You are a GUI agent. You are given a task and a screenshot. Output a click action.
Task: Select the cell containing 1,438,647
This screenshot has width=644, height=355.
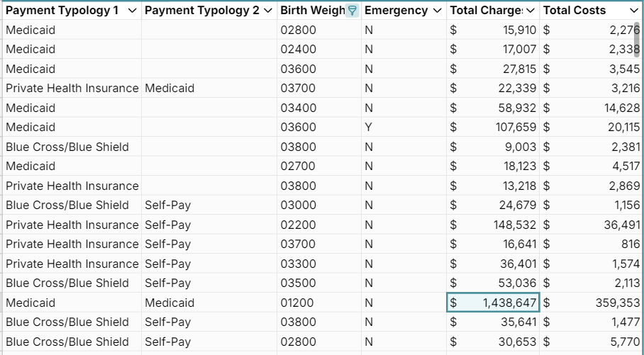[x=493, y=303]
